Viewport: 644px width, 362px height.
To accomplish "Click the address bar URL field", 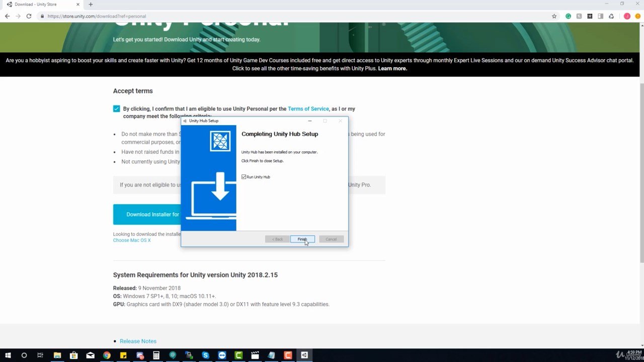I will coord(297,16).
